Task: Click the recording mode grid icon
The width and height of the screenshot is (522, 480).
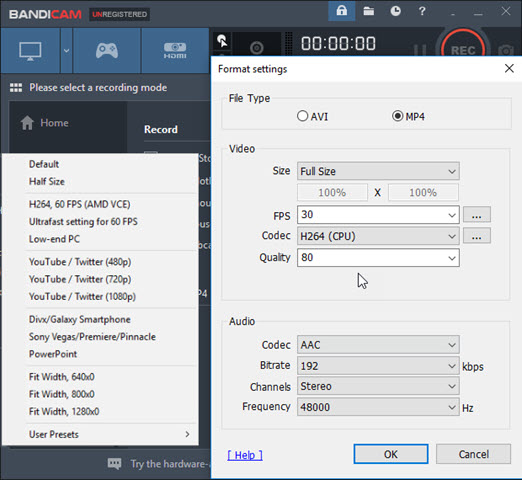Action: (16, 88)
